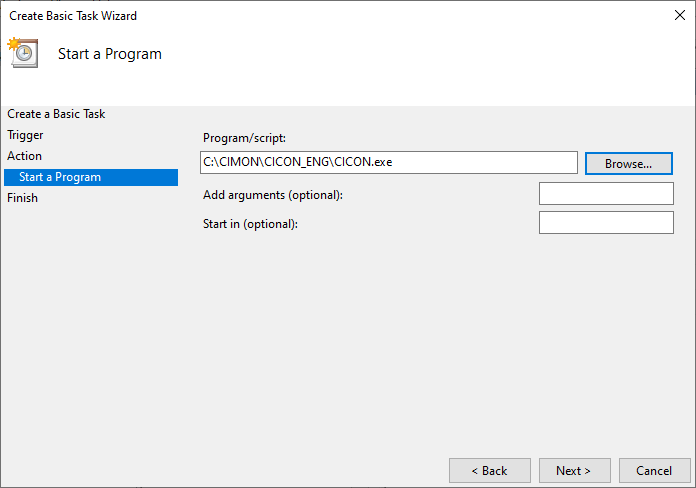Click the 'Create Basic Task Wizard' title bar
Screen dimensions: 696x488
(300, 15)
